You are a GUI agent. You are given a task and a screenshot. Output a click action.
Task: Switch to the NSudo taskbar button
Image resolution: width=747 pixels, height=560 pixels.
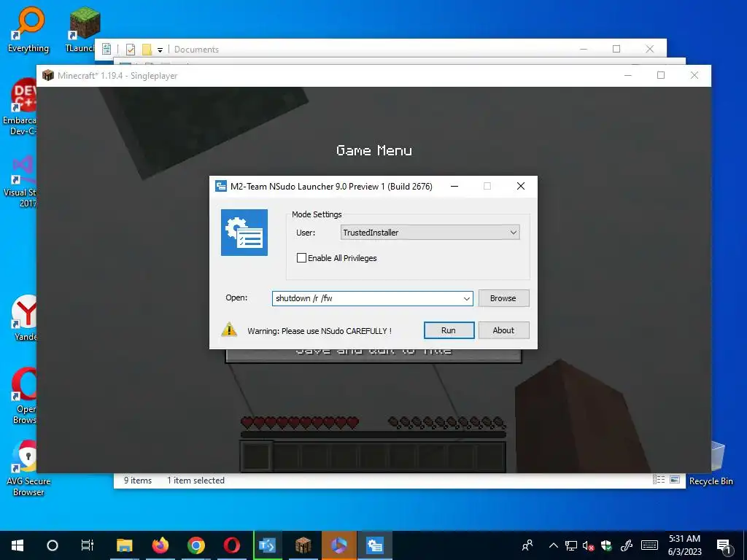pyautogui.click(x=374, y=545)
